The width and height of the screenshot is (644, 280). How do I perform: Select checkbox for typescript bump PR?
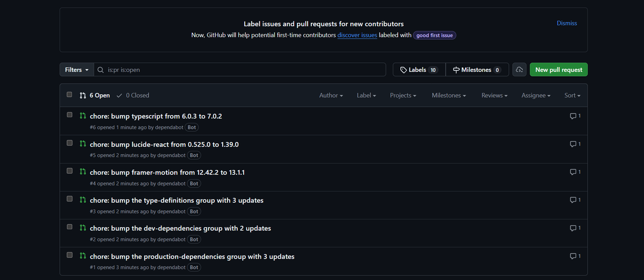[69, 115]
